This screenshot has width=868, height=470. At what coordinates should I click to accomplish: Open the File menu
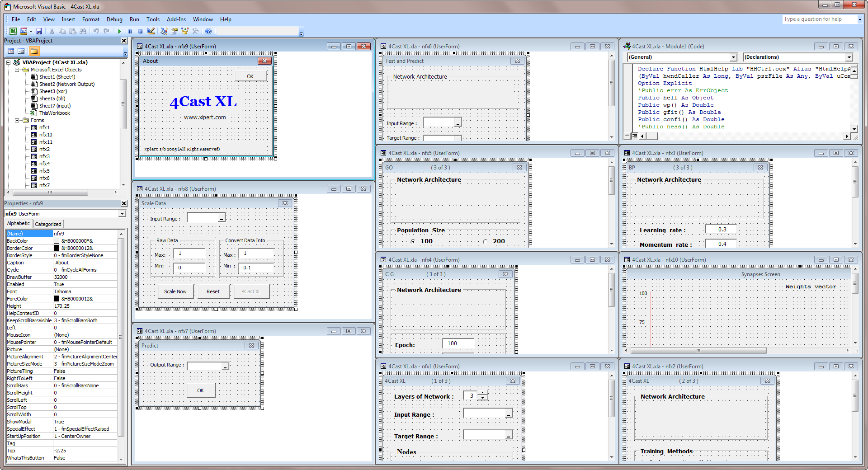click(x=16, y=19)
